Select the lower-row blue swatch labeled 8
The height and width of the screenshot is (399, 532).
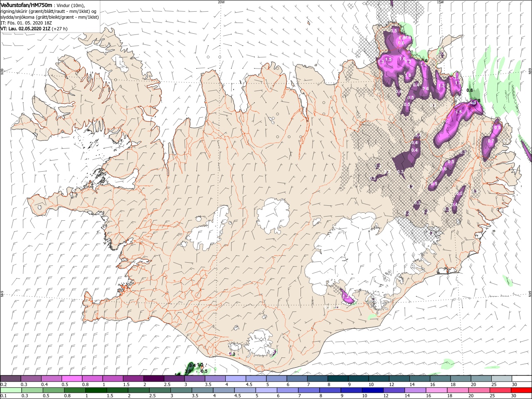330,390
